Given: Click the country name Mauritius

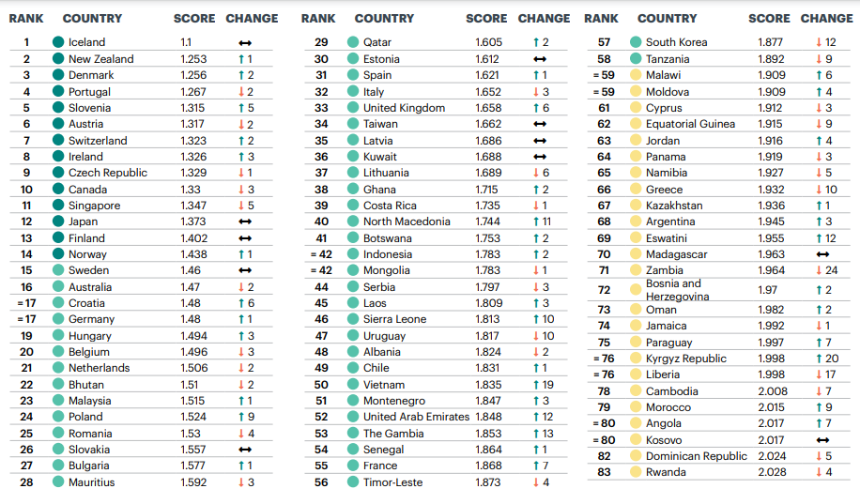Looking at the screenshot, I should click(x=92, y=482).
